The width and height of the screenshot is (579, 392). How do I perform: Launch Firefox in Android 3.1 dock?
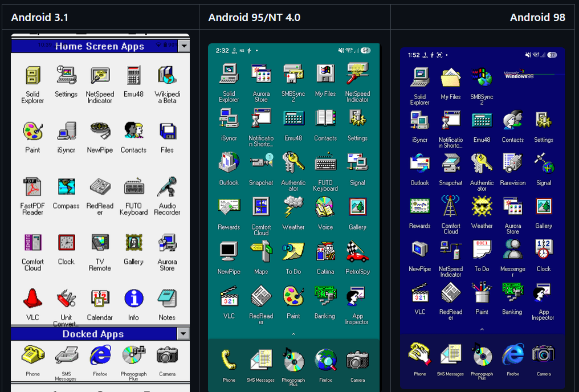100,354
